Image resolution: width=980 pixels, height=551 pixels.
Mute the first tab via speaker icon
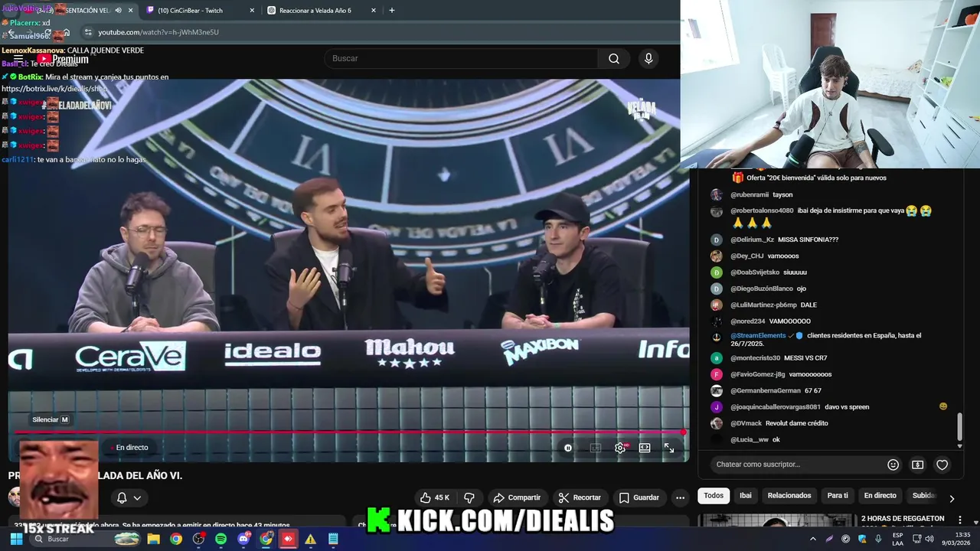point(118,11)
